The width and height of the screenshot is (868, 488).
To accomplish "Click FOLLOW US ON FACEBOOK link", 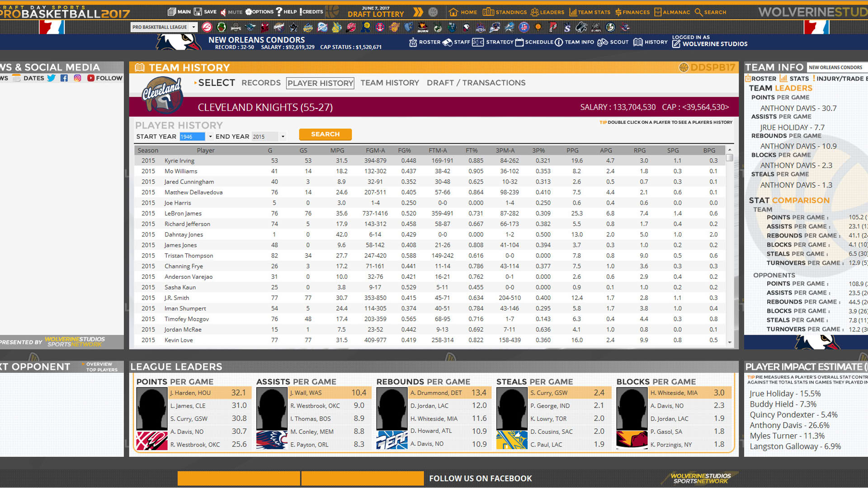I will click(481, 478).
